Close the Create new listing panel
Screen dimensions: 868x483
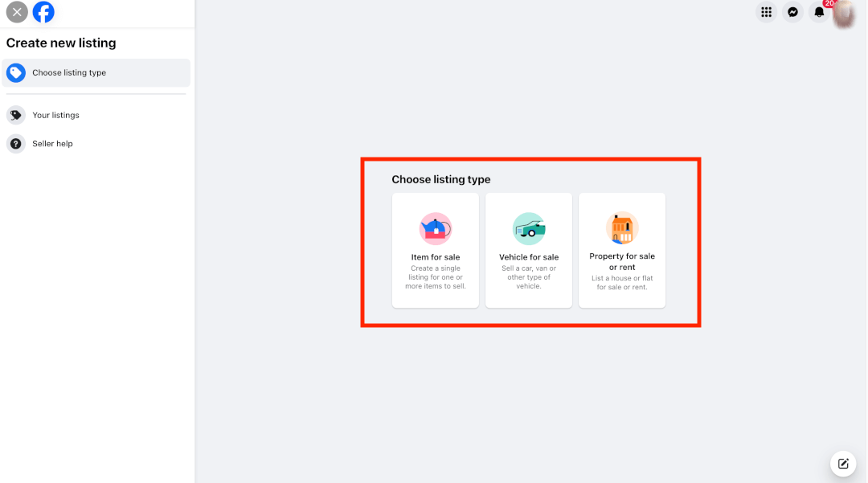[x=17, y=12]
